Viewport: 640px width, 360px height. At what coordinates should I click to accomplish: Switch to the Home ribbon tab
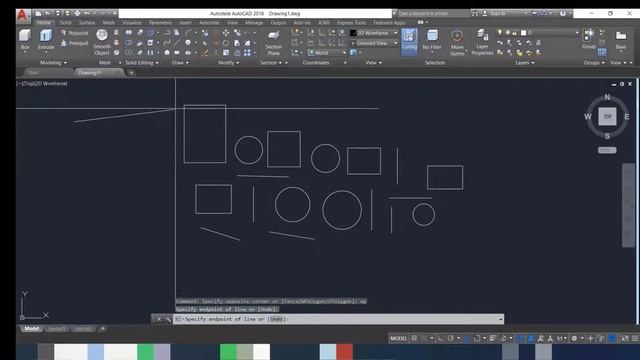point(44,22)
